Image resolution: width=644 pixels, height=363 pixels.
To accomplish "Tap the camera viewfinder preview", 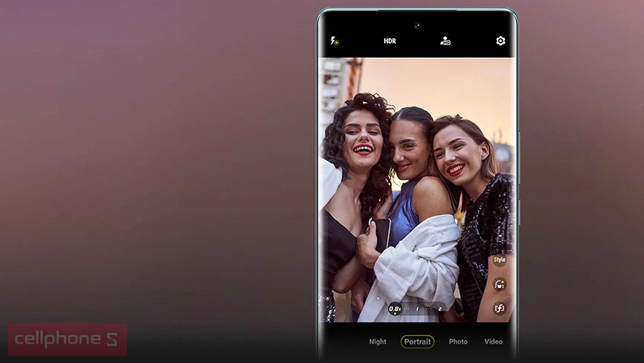I will 417,189.
